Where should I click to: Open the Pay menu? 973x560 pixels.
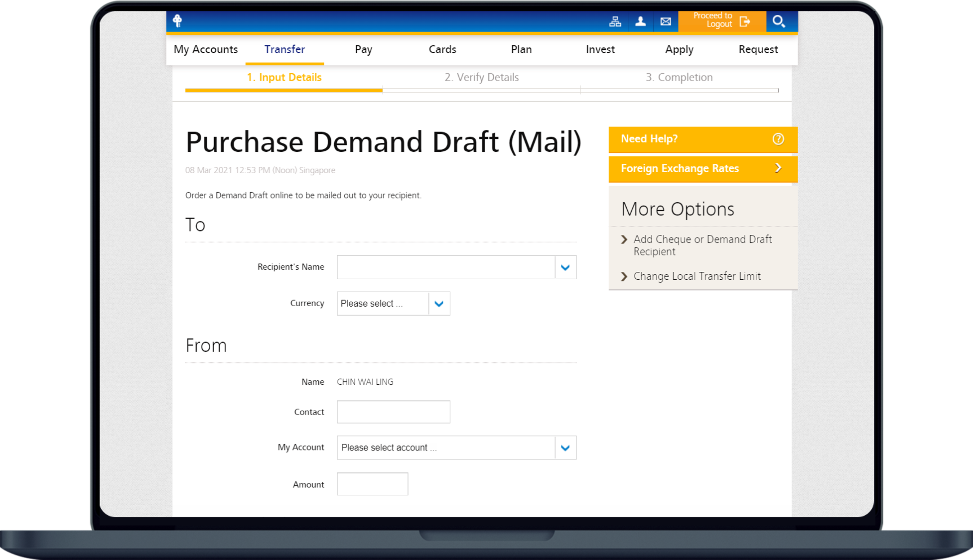click(x=363, y=49)
